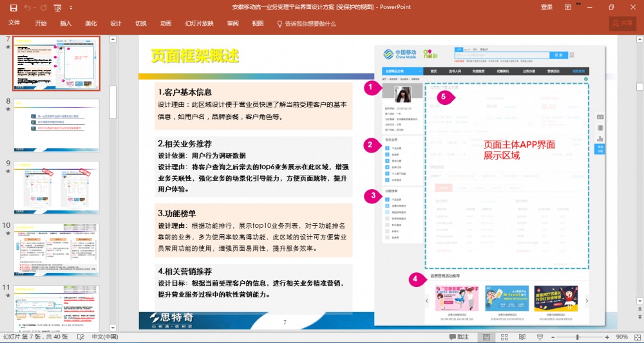Image resolution: width=644 pixels, height=343 pixels.
Task: Click heading 1.客户基本信息
Action: pos(185,92)
